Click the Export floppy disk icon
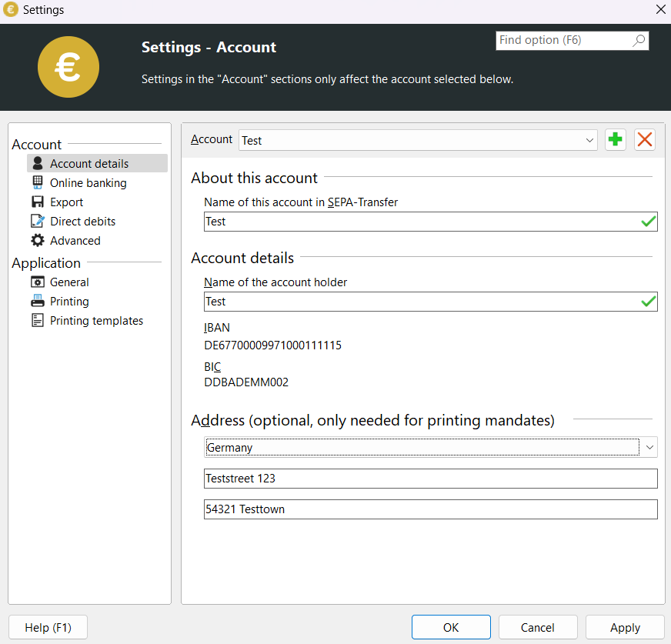Image resolution: width=671 pixels, height=644 pixels. [38, 202]
